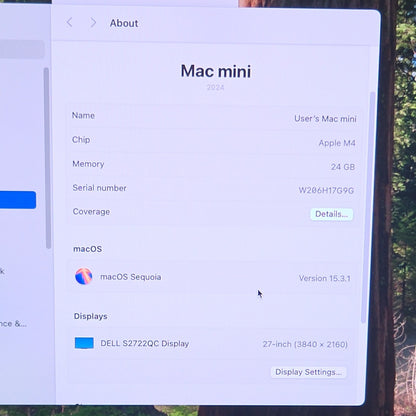Click the "Coverage" label
416x416 pixels.
tap(91, 212)
